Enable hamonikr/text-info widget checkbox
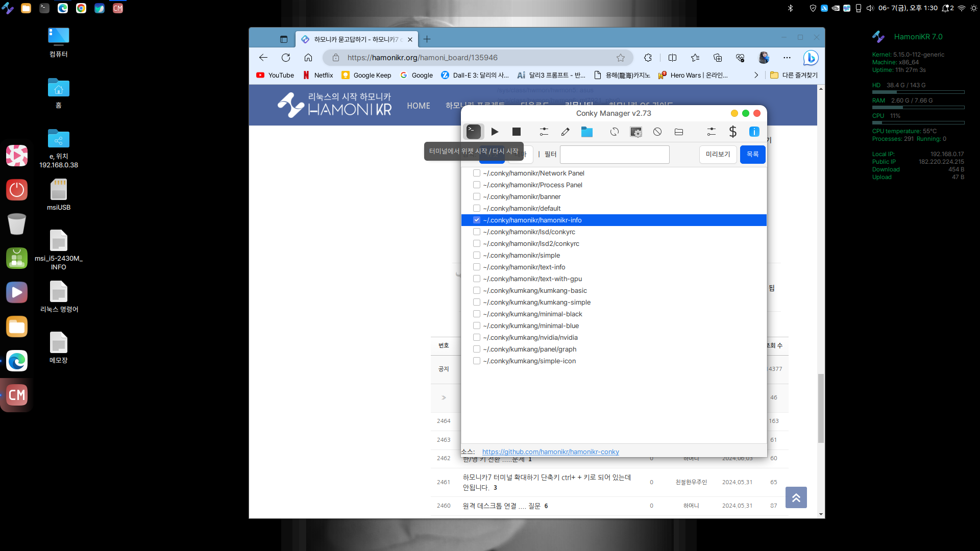The width and height of the screenshot is (980, 551). [477, 267]
